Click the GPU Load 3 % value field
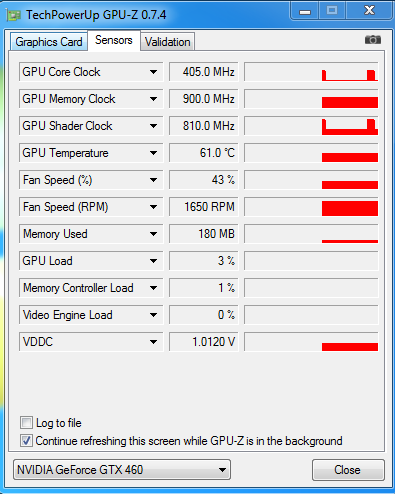395x494 pixels. 204,261
